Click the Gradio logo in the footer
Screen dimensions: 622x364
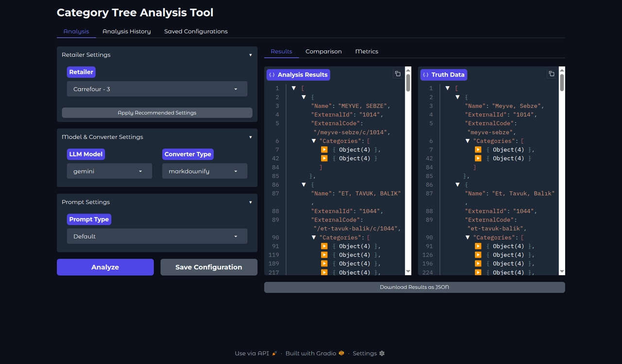pos(340,353)
